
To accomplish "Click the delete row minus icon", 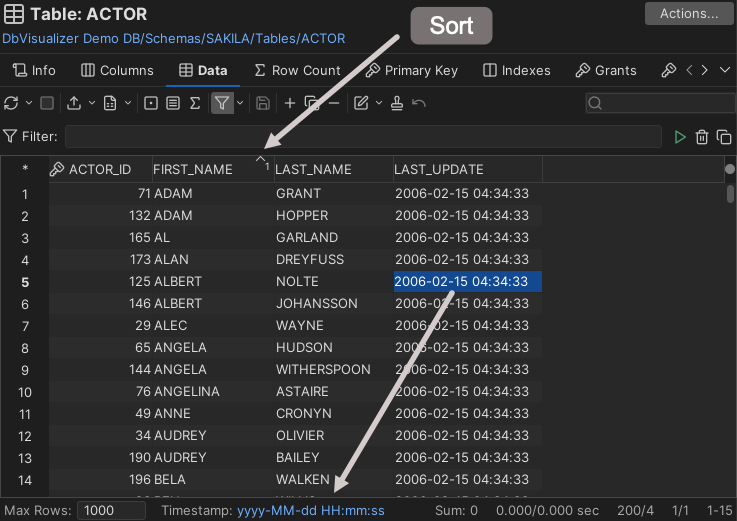I will pos(334,103).
